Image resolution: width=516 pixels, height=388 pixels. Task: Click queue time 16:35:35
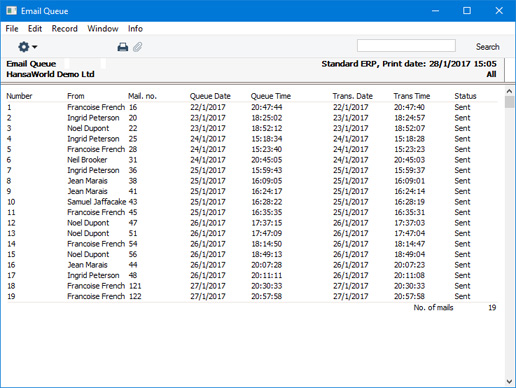[267, 212]
